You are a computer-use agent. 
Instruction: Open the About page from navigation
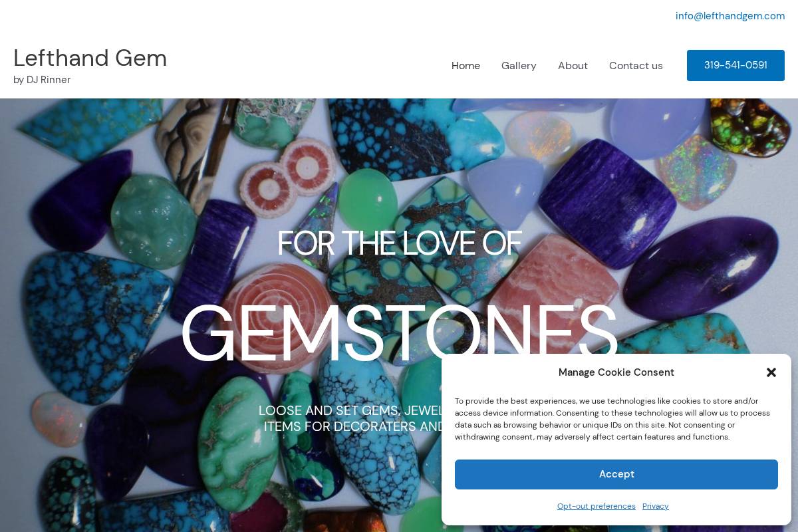coord(573,65)
